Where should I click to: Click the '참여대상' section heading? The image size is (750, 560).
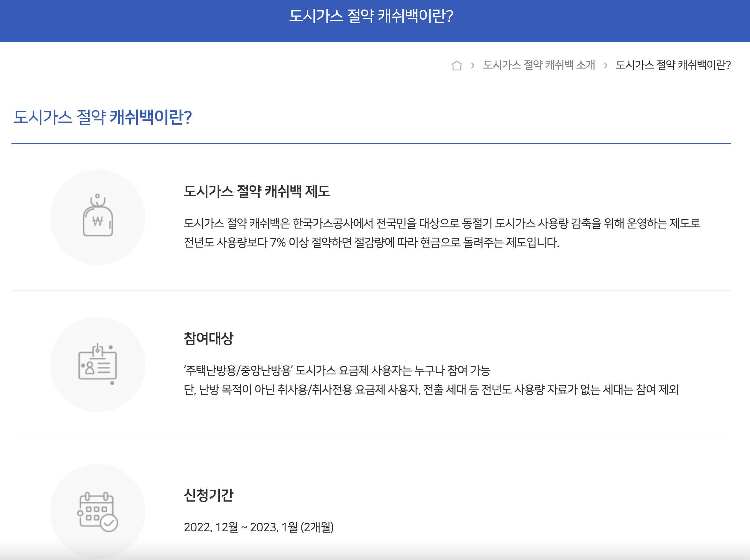click(x=209, y=338)
